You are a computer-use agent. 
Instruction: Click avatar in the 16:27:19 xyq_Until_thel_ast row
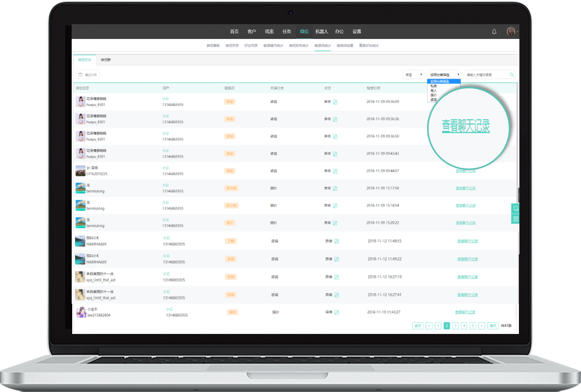click(x=80, y=277)
